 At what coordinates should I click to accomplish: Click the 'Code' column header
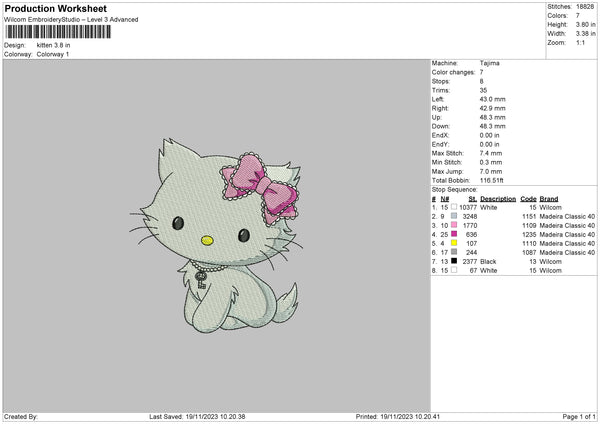[x=528, y=199]
